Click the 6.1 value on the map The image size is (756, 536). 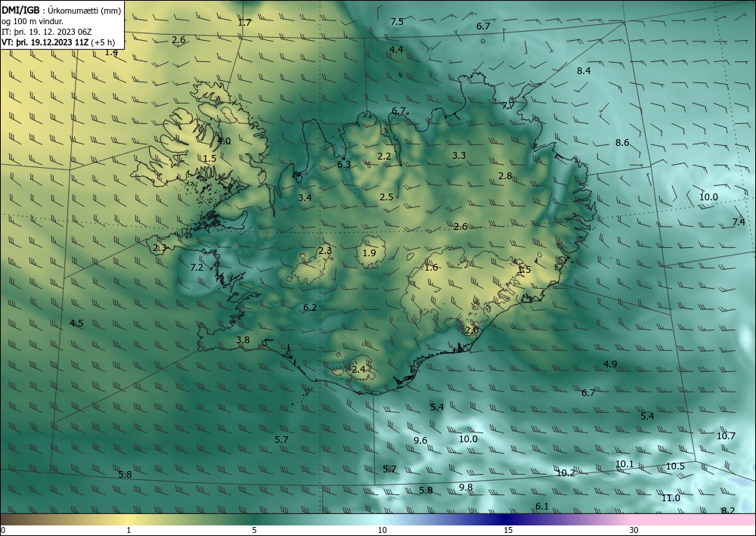(542, 506)
